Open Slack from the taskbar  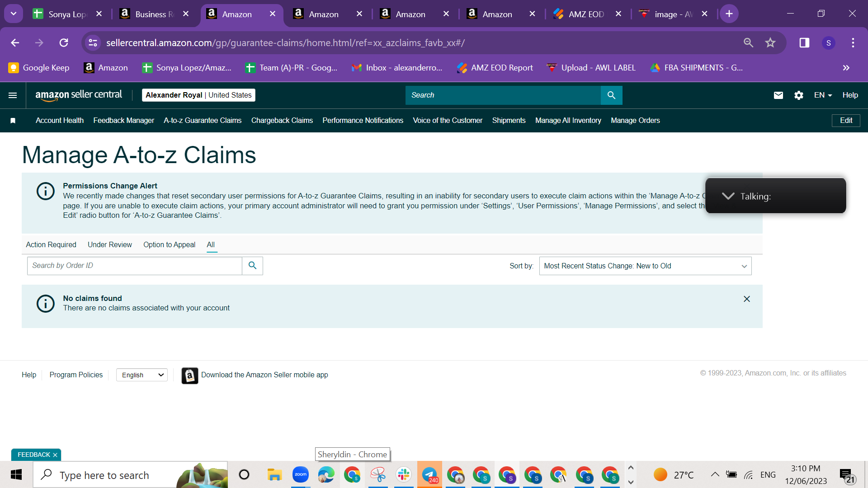pos(404,475)
